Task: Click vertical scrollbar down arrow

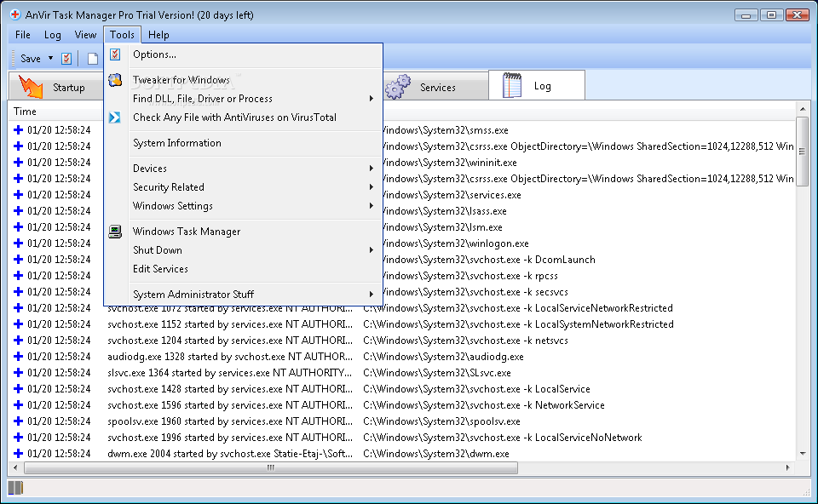Action: 803,454
